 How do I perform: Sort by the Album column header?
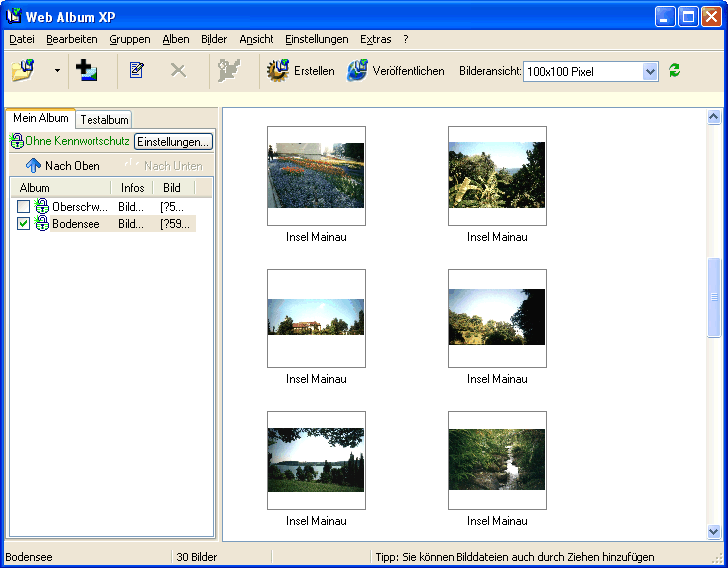click(61, 188)
